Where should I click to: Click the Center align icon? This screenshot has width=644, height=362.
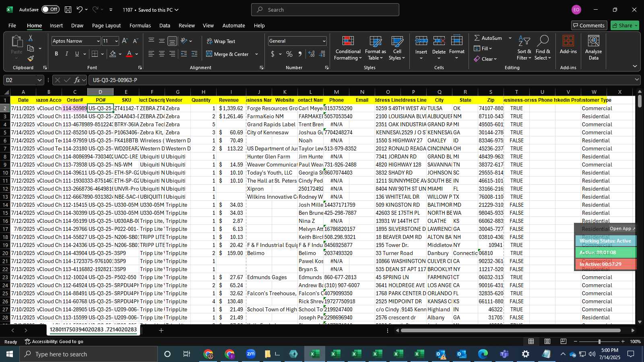point(162,54)
